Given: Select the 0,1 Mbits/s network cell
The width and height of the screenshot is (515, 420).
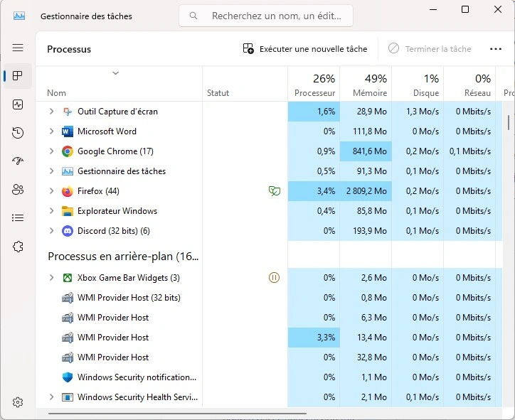Looking at the screenshot, I should (469, 151).
